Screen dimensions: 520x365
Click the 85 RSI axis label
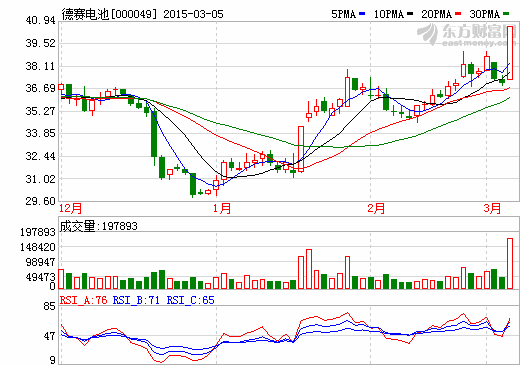coord(49,306)
